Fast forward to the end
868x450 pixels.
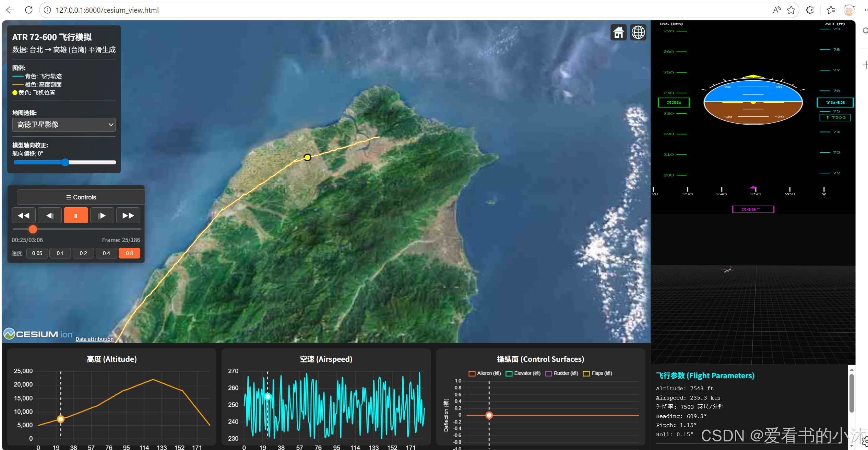128,216
